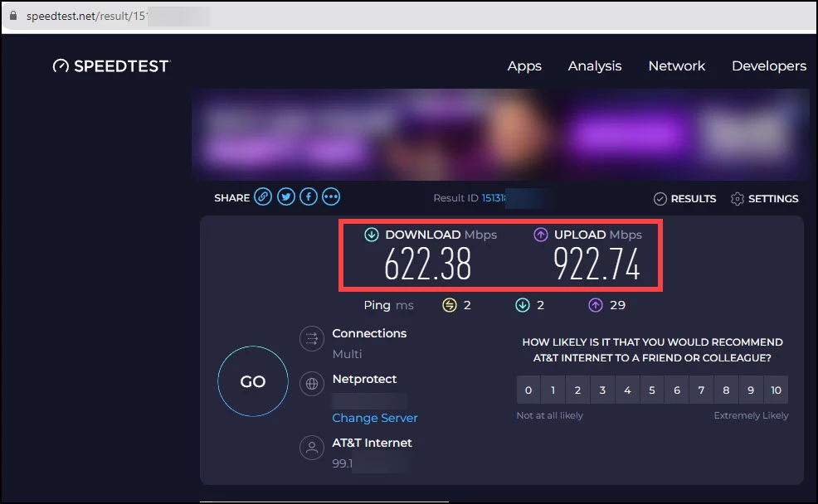Click the download ping icon
This screenshot has width=818, height=504.
[522, 305]
